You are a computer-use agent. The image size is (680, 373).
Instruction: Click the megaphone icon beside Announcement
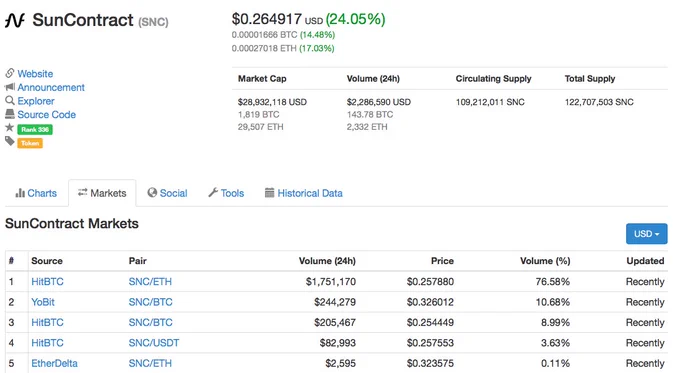[10, 87]
